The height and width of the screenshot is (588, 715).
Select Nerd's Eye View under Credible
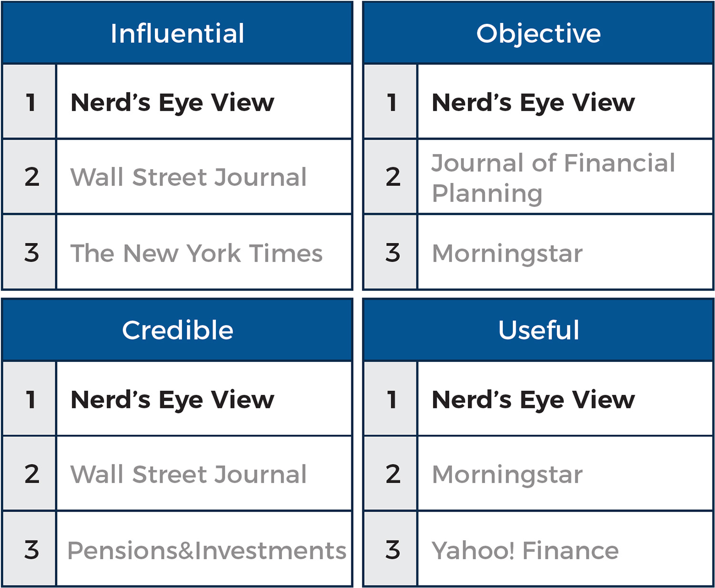172,400
